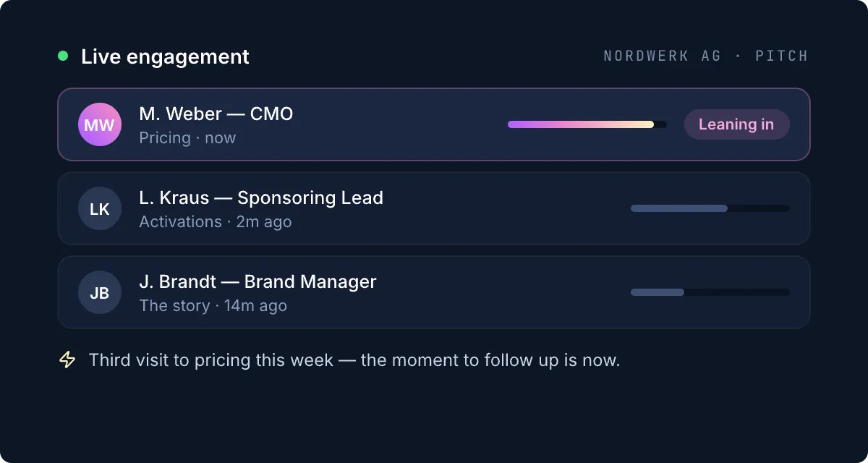Image resolution: width=868 pixels, height=463 pixels.
Task: Click the third visit to pricing message
Action: click(x=354, y=360)
